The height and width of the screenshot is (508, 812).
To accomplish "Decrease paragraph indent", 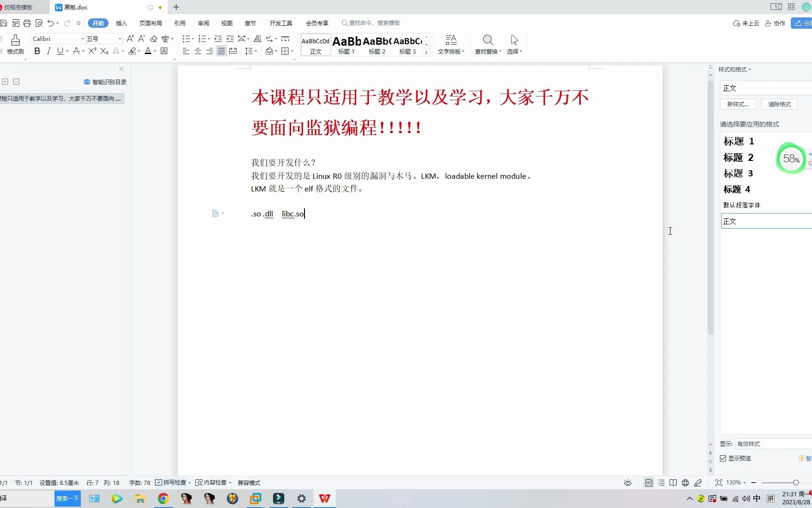I will 218,39.
